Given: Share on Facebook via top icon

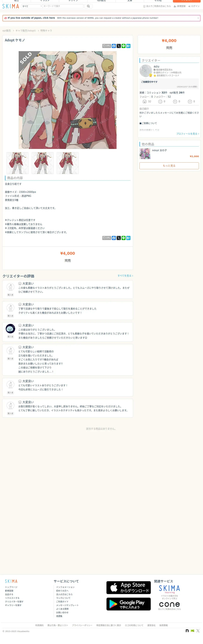Looking at the screenshot, I should tap(114, 46).
